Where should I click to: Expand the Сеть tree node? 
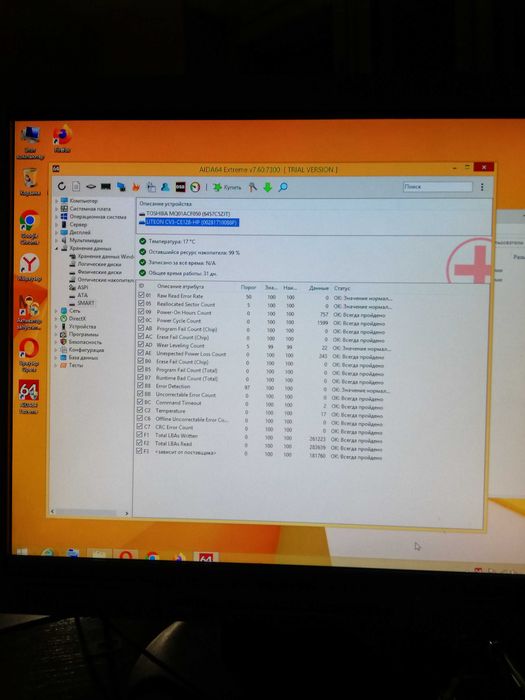click(57, 310)
